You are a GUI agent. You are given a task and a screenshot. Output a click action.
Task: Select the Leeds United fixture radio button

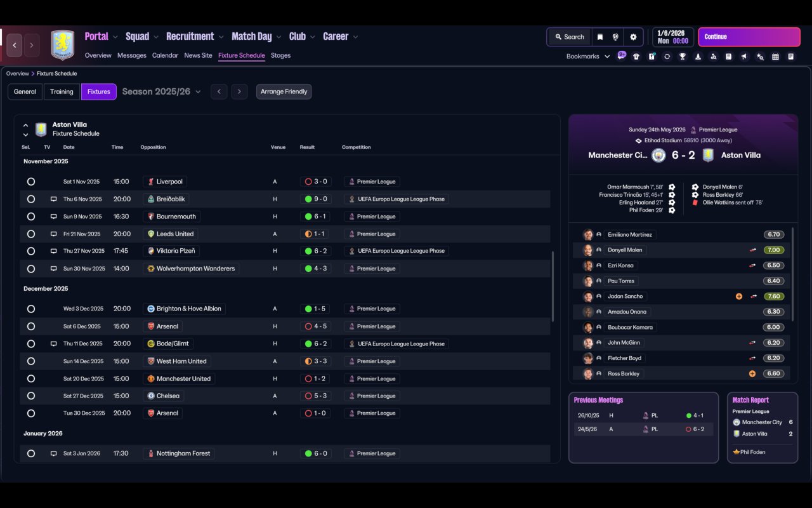point(31,234)
